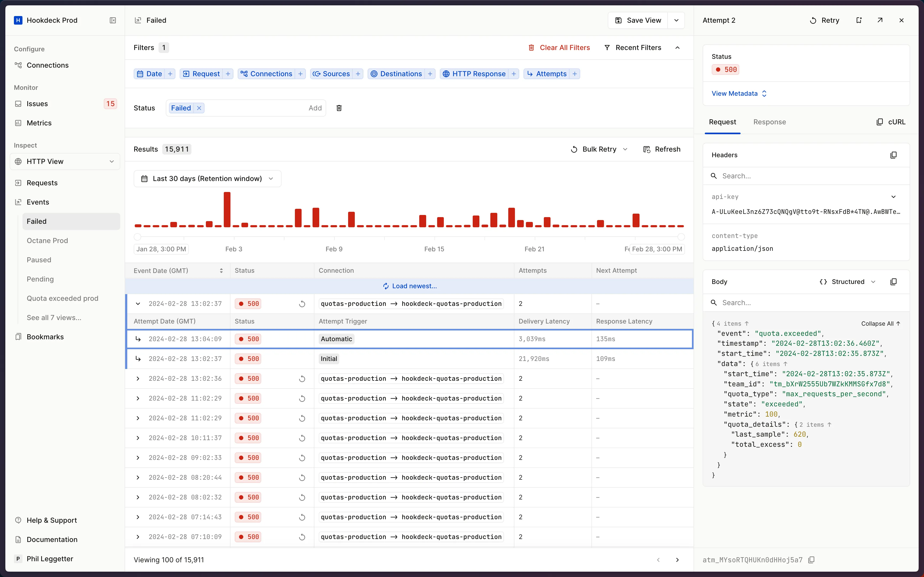Copy the request Body via copy icon
This screenshot has width=924, height=577.
point(893,282)
